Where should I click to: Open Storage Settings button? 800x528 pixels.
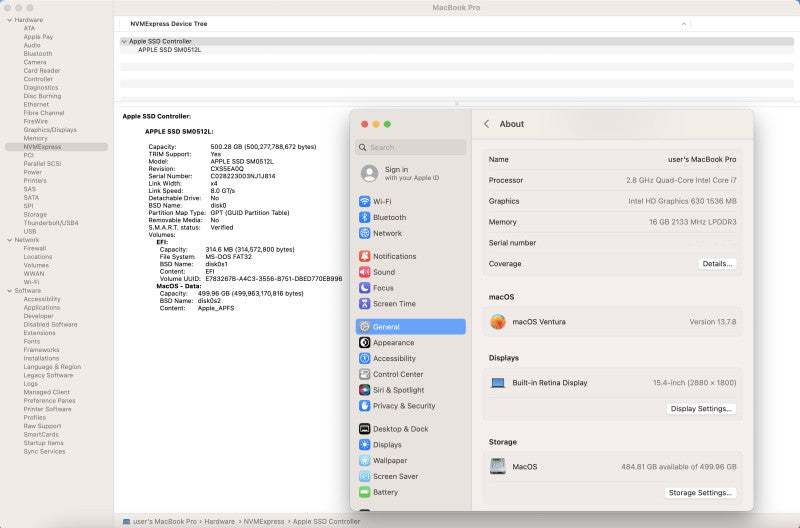[x=700, y=493]
